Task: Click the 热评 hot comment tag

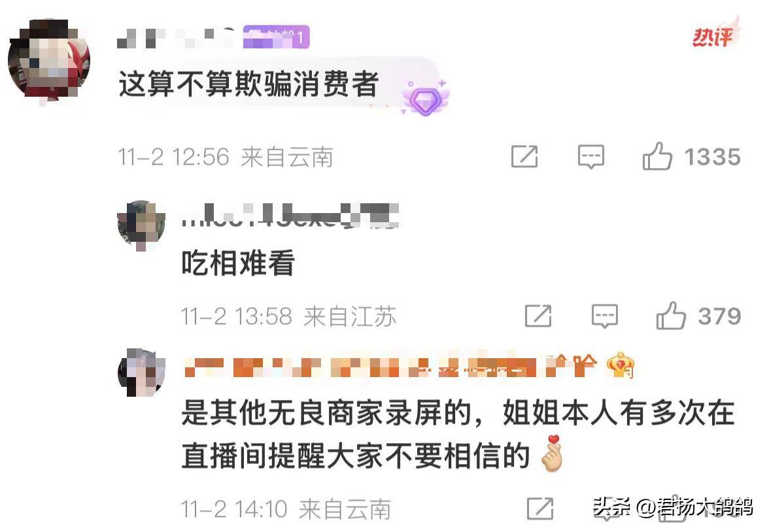Action: tap(715, 35)
